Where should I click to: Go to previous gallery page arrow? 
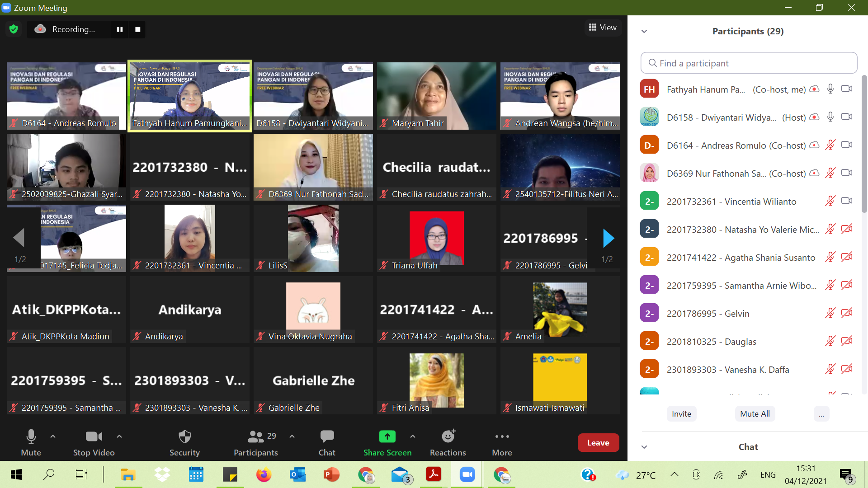(19, 238)
